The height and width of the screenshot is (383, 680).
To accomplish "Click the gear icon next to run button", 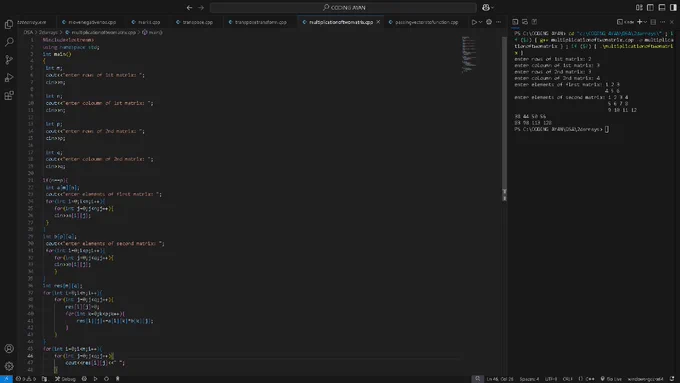I will pos(489,22).
